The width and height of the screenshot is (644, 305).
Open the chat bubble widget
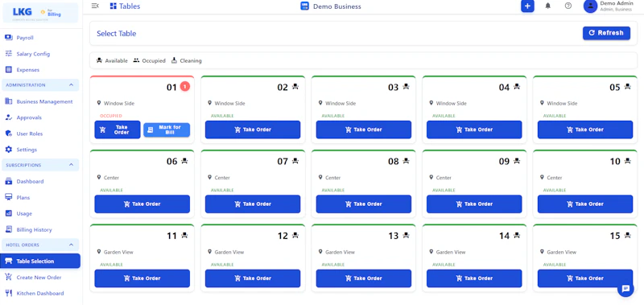[x=625, y=289]
